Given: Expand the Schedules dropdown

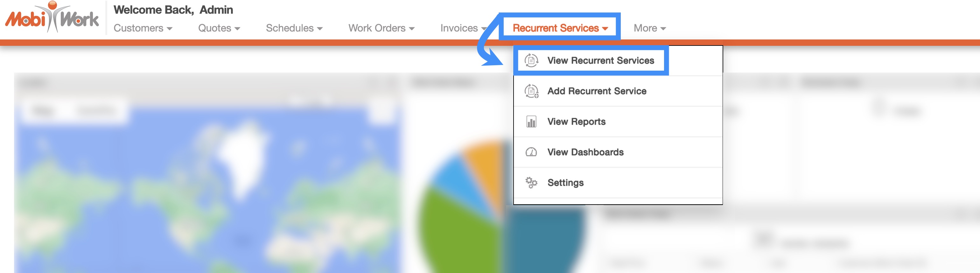Looking at the screenshot, I should [x=294, y=28].
